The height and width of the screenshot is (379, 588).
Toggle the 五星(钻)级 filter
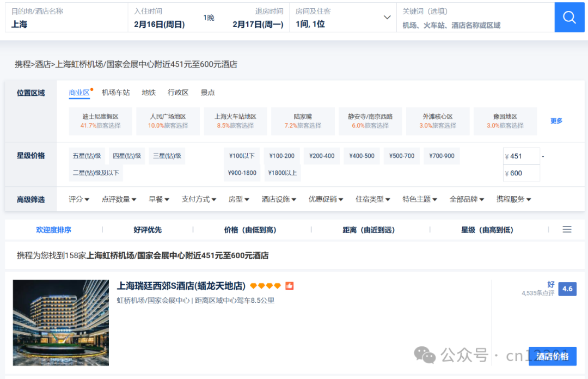click(87, 156)
